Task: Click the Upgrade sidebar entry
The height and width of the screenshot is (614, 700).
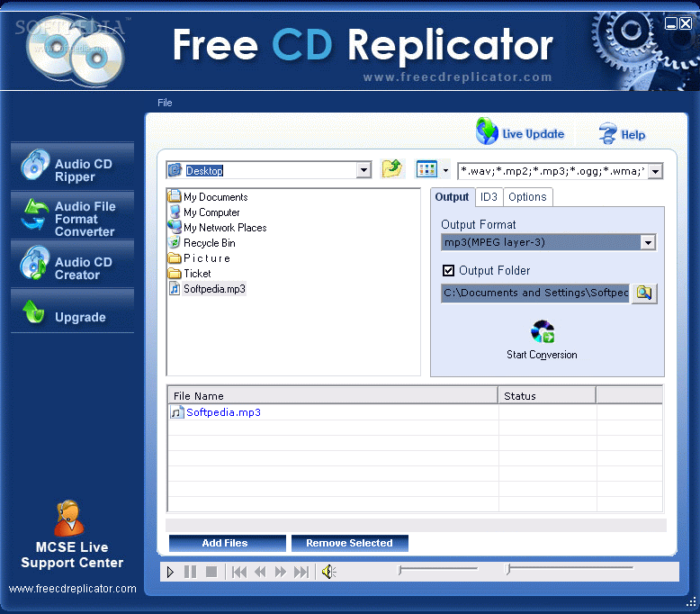Action: click(72, 312)
